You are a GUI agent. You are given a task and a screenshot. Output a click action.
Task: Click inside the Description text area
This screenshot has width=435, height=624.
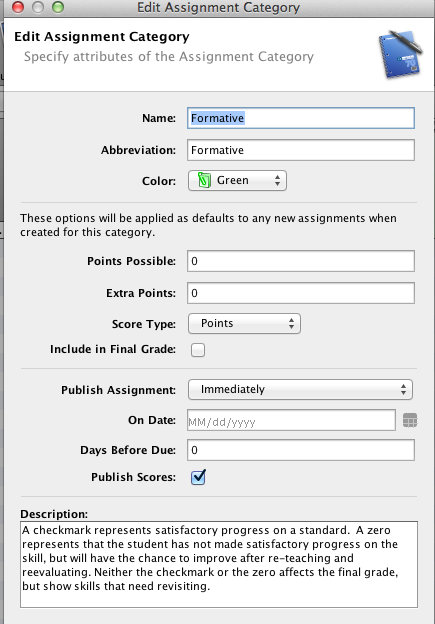pyautogui.click(x=219, y=564)
